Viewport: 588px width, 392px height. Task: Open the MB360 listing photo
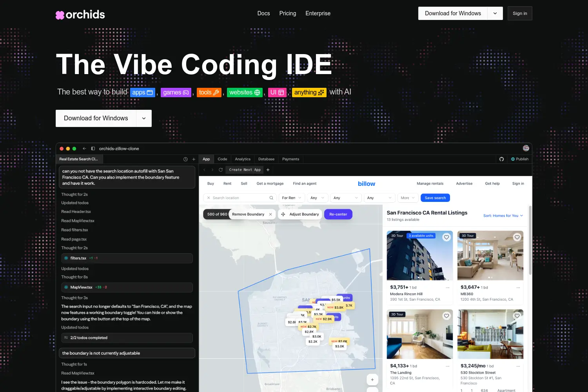[x=490, y=256]
